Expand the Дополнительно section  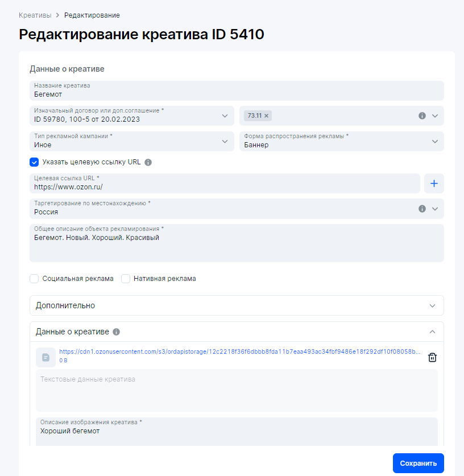[237, 305]
